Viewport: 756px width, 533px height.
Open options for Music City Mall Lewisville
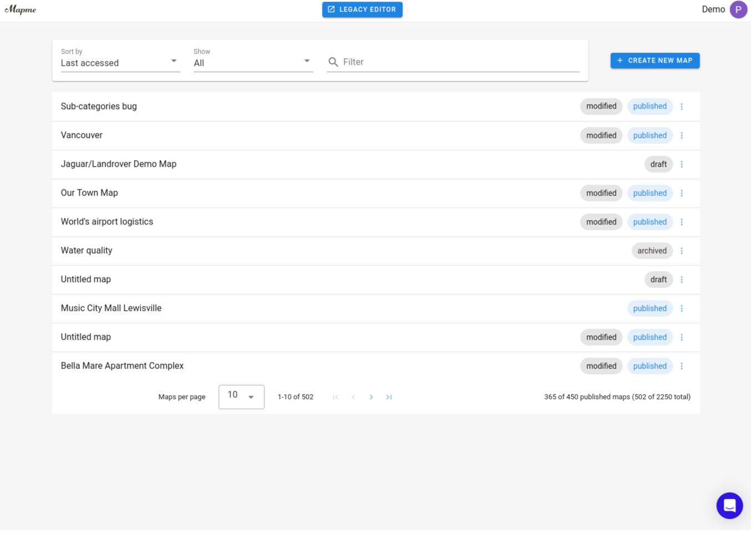(682, 308)
